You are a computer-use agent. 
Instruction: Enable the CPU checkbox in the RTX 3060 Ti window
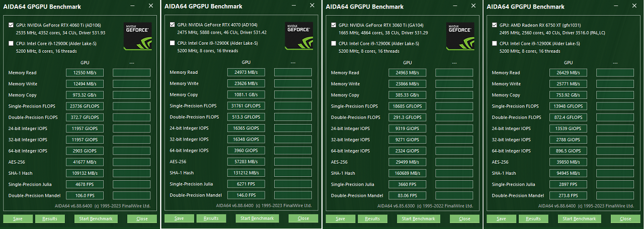[x=334, y=43]
